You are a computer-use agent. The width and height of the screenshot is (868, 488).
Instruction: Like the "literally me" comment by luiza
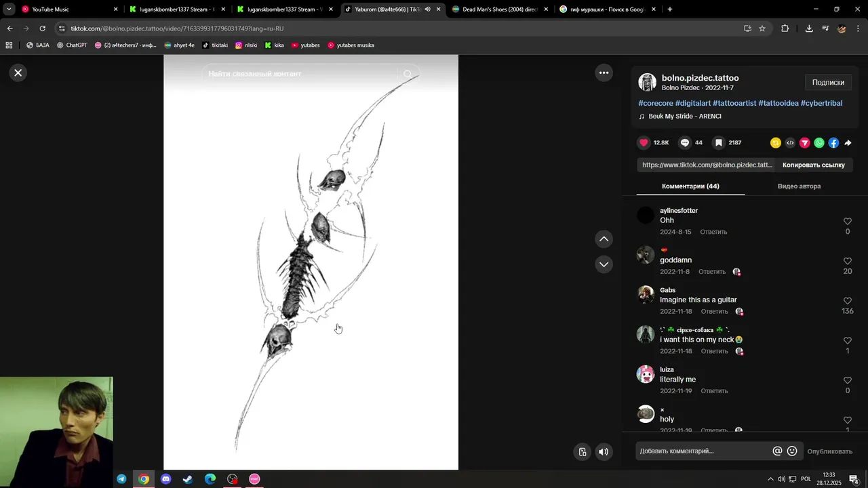(x=847, y=380)
